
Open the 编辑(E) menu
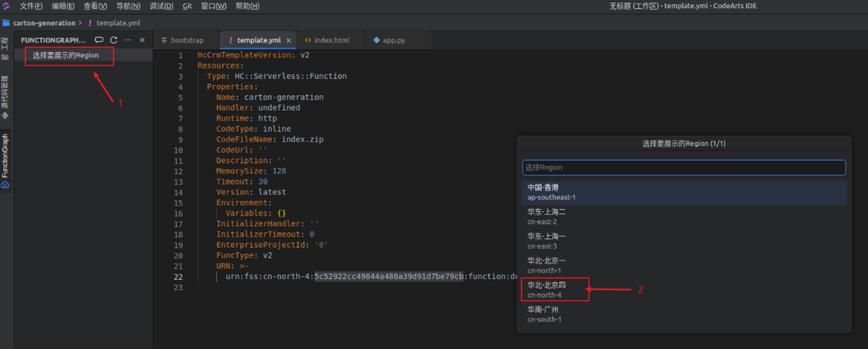(63, 6)
